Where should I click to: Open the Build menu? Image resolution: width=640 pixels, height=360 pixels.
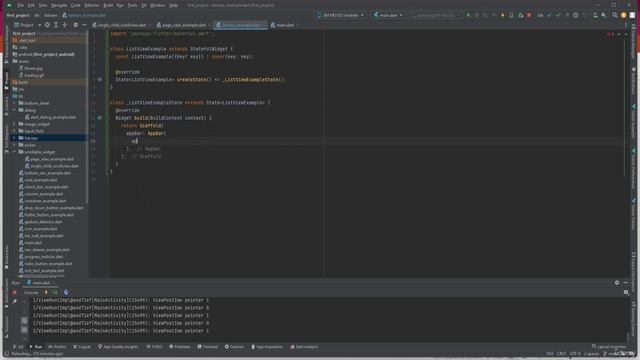[x=108, y=5]
